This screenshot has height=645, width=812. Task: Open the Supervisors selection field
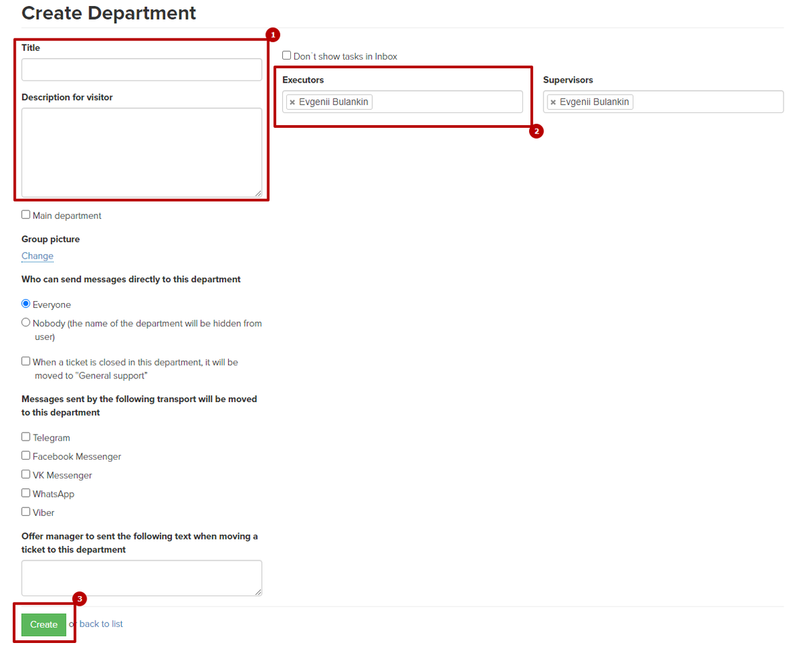[x=663, y=102]
